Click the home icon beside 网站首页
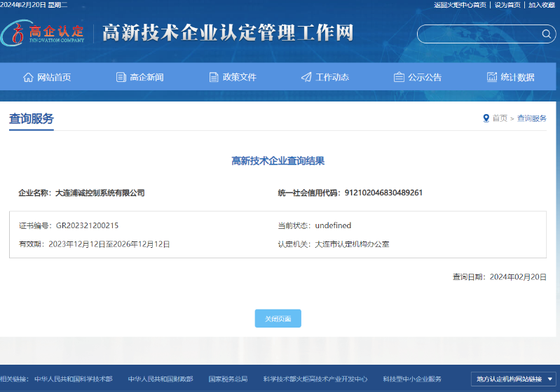The width and height of the screenshot is (560, 392). (28, 77)
